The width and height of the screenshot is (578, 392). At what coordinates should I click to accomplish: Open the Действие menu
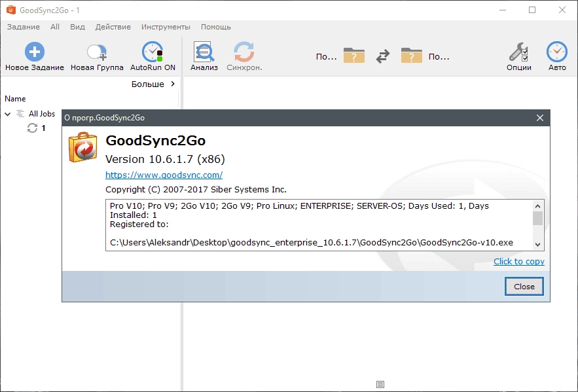(113, 27)
